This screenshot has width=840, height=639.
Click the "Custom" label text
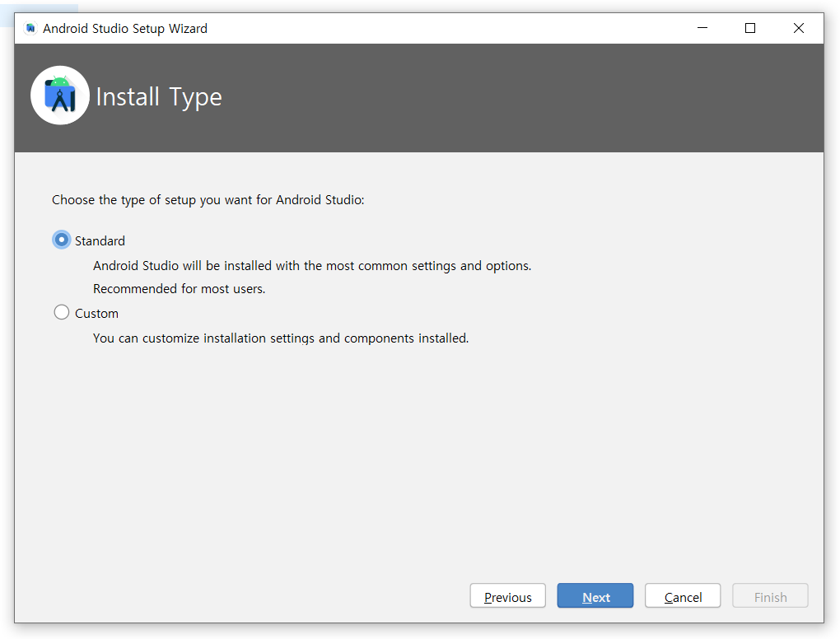(x=96, y=314)
